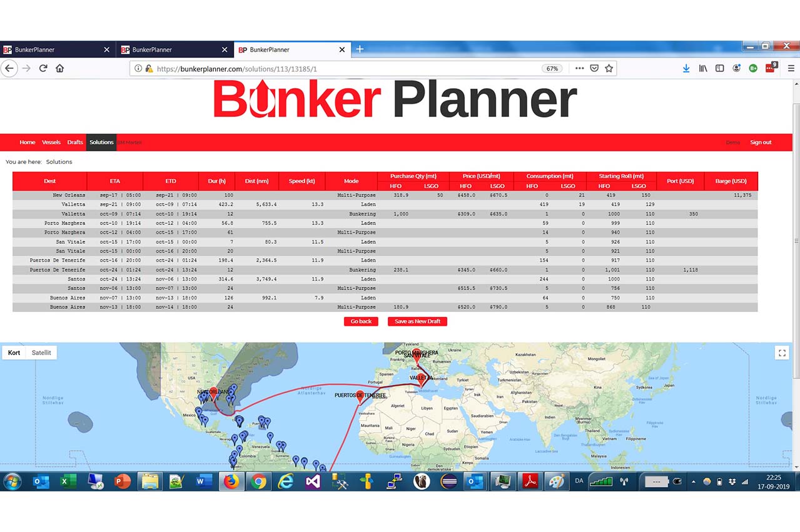This screenshot has height=532, width=800.
Task: Open Word from the taskbar
Action: (x=205, y=481)
